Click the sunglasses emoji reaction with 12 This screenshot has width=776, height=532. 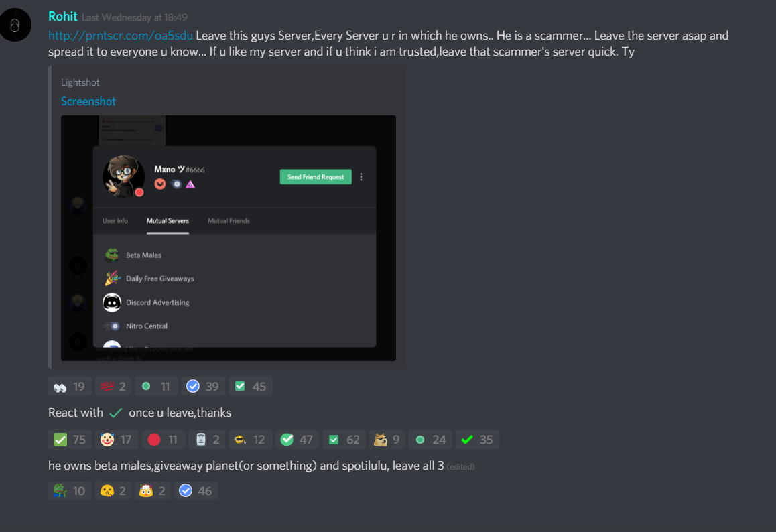coord(250,440)
